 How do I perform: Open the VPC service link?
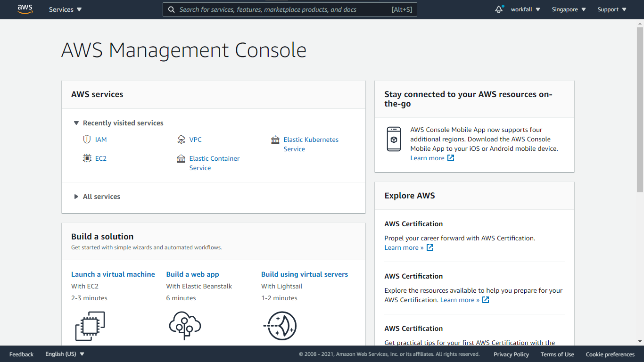coord(196,140)
